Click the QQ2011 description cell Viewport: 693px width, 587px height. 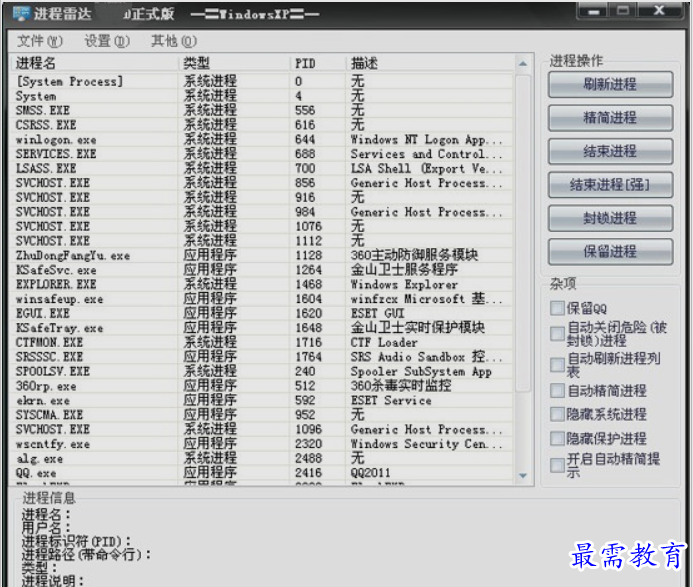370,473
